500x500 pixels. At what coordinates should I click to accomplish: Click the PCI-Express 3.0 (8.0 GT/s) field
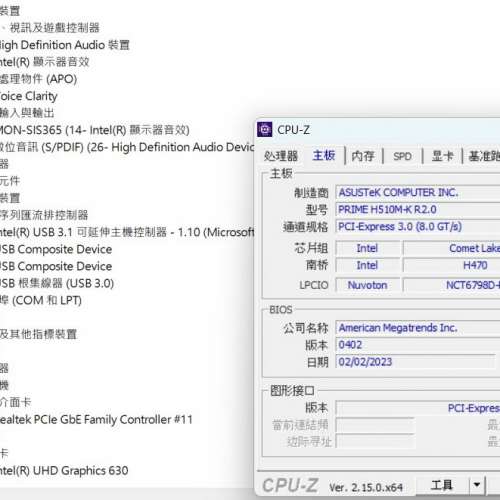(x=418, y=227)
